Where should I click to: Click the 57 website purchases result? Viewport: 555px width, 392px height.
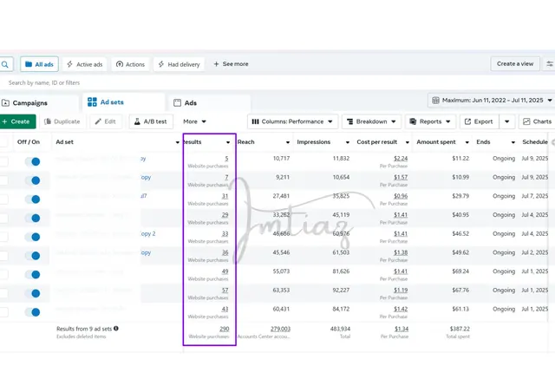225,290
